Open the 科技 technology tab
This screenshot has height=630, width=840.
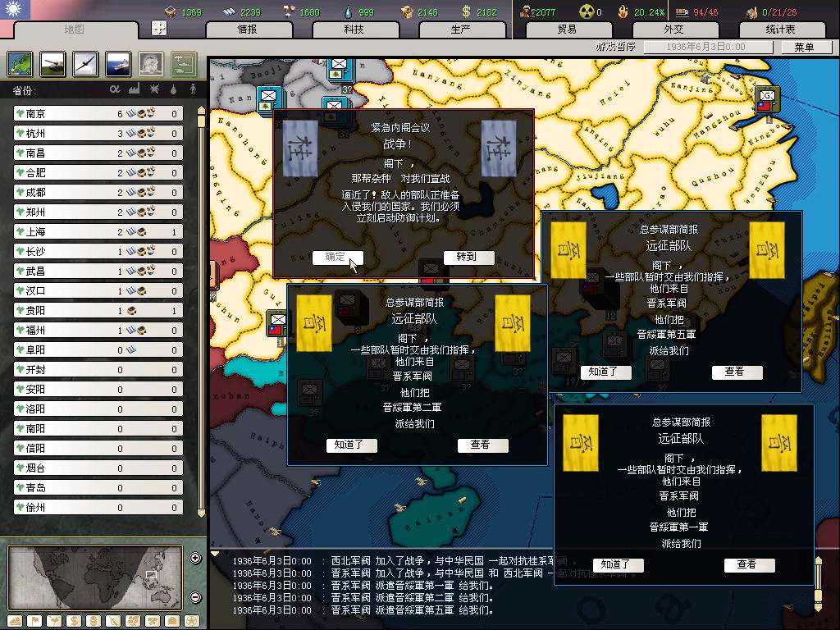(354, 30)
